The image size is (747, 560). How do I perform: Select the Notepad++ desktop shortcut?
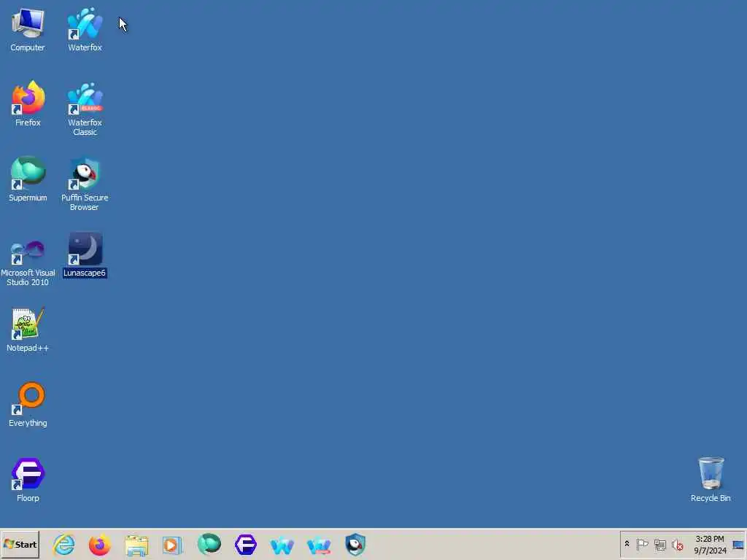point(28,330)
